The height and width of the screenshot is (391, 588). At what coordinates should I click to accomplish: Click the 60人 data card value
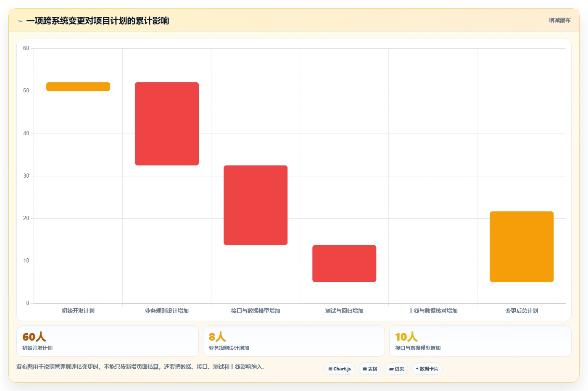34,337
